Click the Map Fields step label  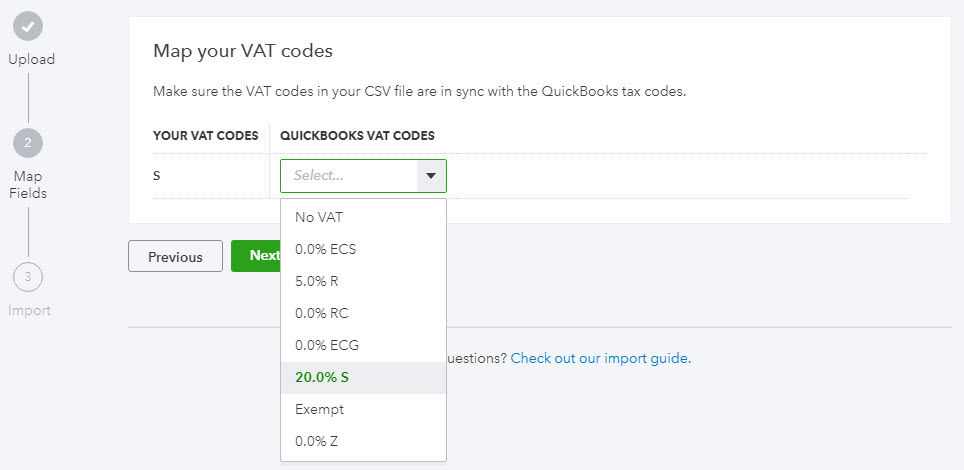pyautogui.click(x=28, y=184)
